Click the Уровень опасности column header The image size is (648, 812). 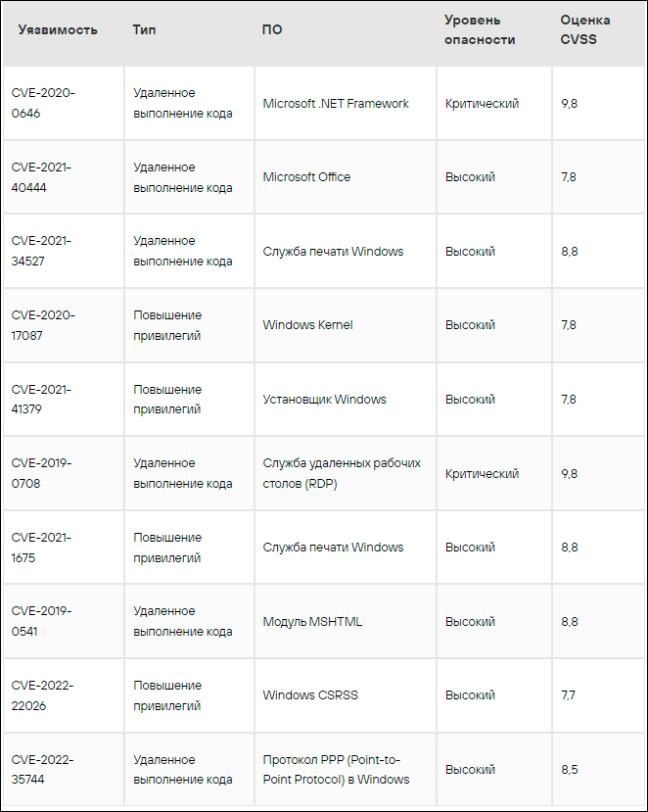pos(480,29)
